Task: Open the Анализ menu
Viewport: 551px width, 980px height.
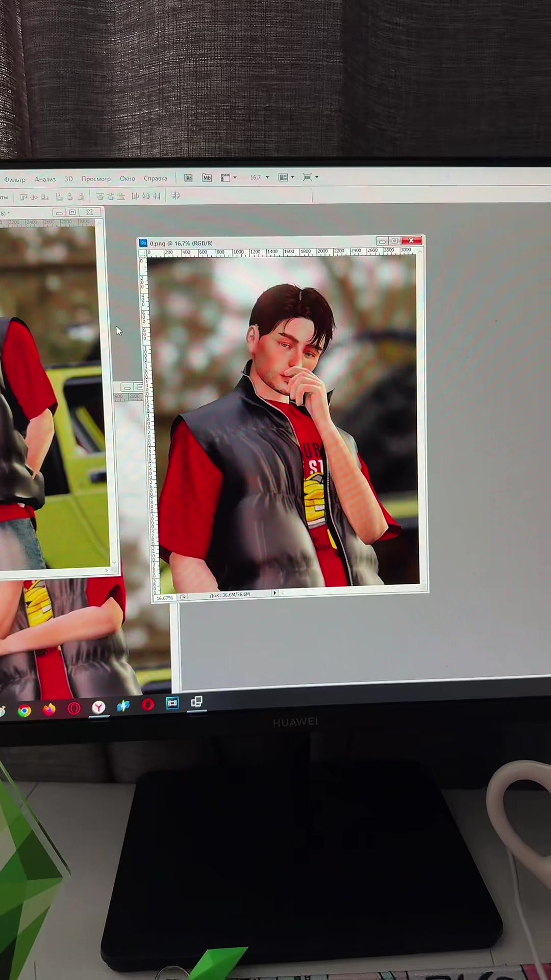Action: tap(45, 179)
